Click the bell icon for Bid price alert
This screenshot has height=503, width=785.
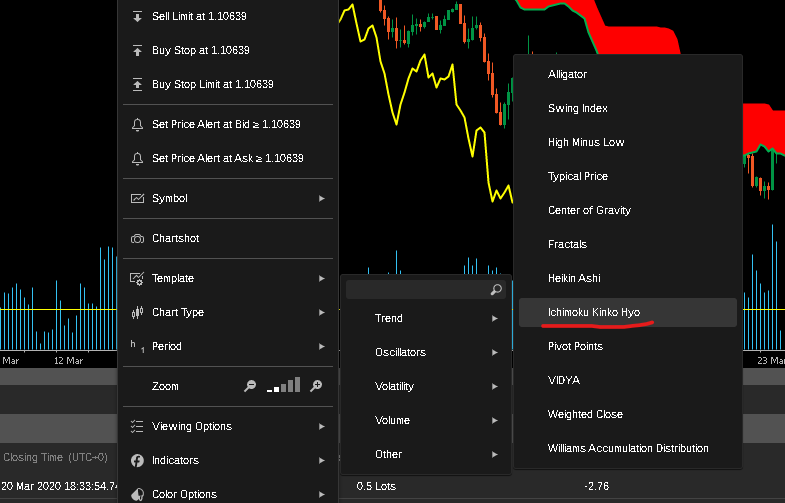click(137, 125)
